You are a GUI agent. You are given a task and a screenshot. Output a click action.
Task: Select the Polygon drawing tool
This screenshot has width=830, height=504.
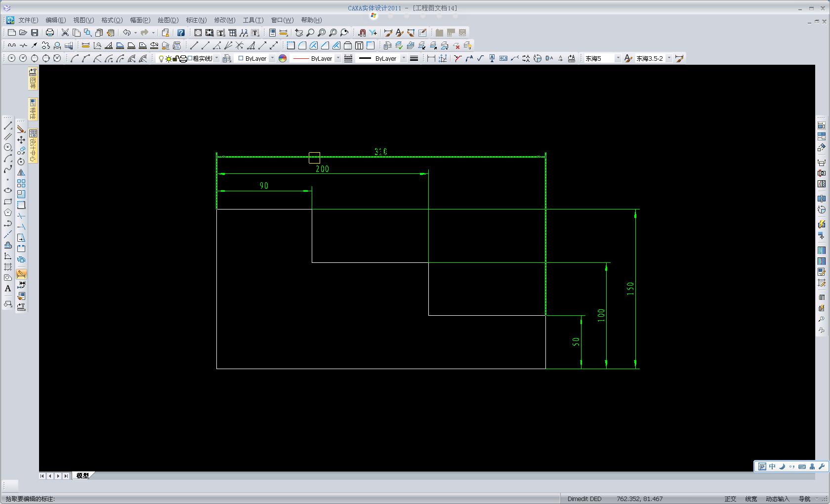pos(8,212)
